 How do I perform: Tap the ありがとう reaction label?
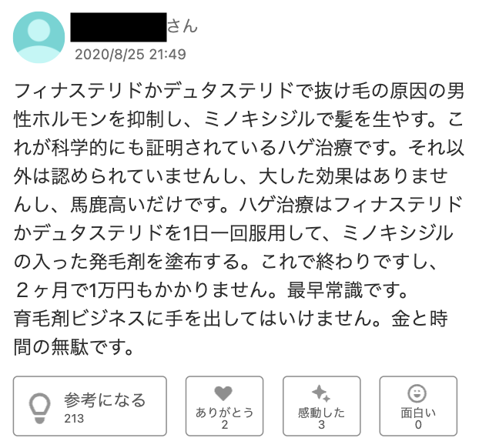(x=225, y=412)
